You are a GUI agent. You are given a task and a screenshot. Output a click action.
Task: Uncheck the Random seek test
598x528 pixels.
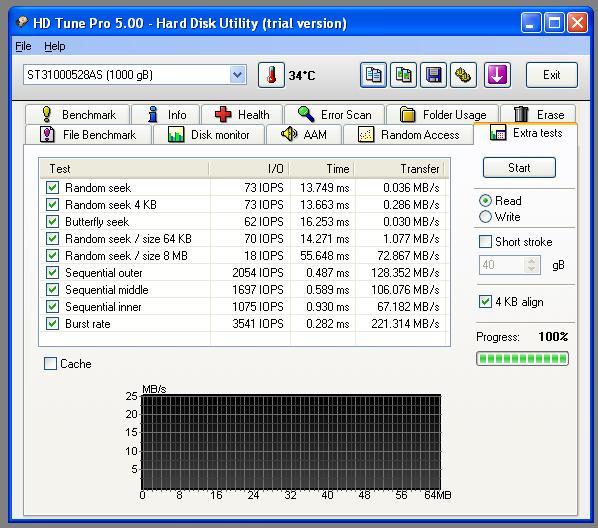[x=52, y=187]
